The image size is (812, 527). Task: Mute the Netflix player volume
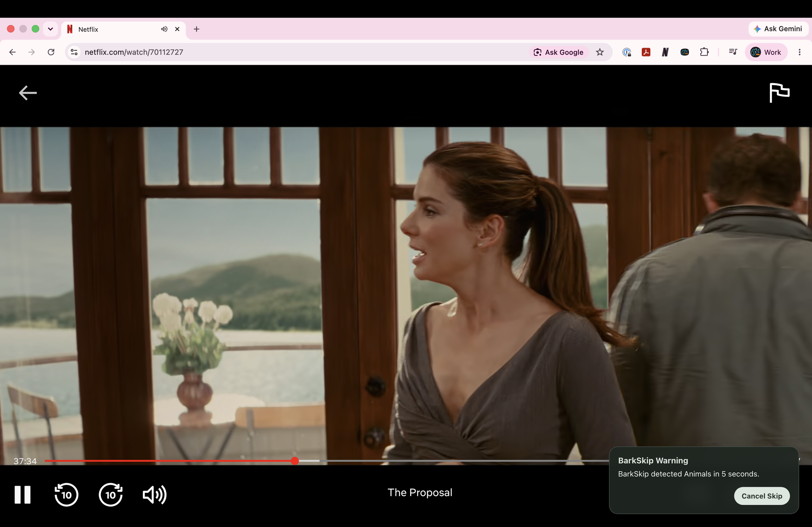point(155,494)
